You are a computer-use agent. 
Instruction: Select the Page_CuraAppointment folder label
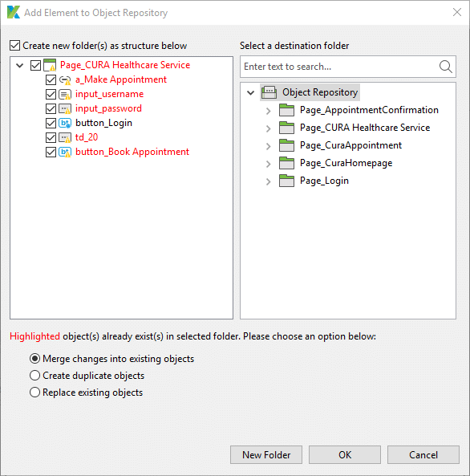click(x=350, y=145)
